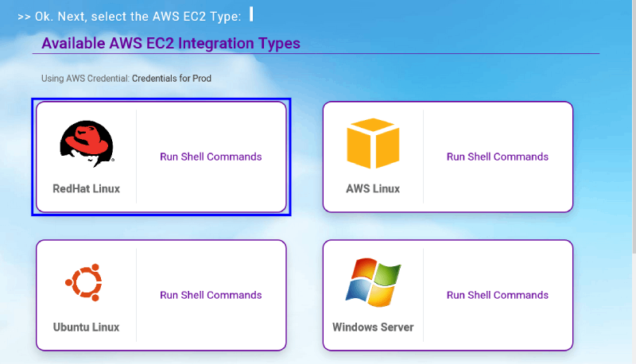
Task: Click the Ubuntu circle logo
Action: click(84, 282)
